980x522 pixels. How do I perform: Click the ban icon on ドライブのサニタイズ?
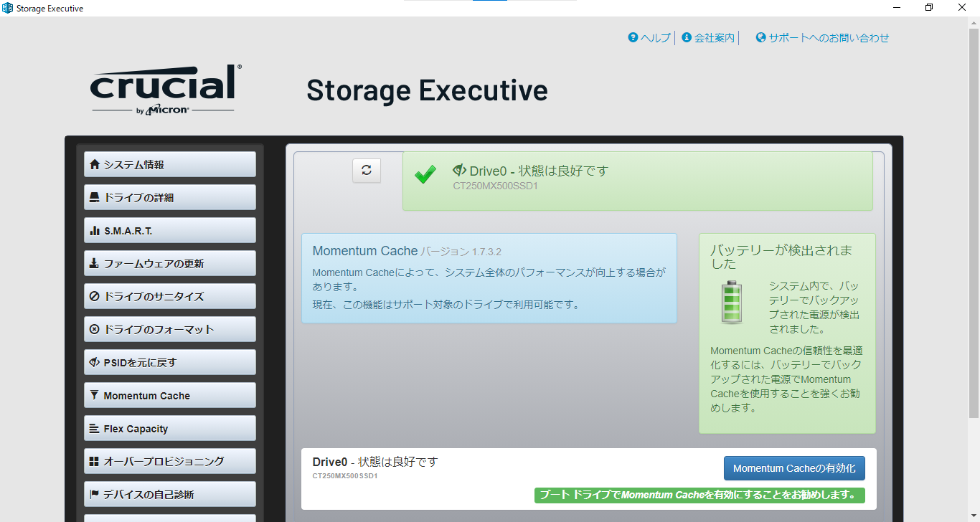(94, 296)
